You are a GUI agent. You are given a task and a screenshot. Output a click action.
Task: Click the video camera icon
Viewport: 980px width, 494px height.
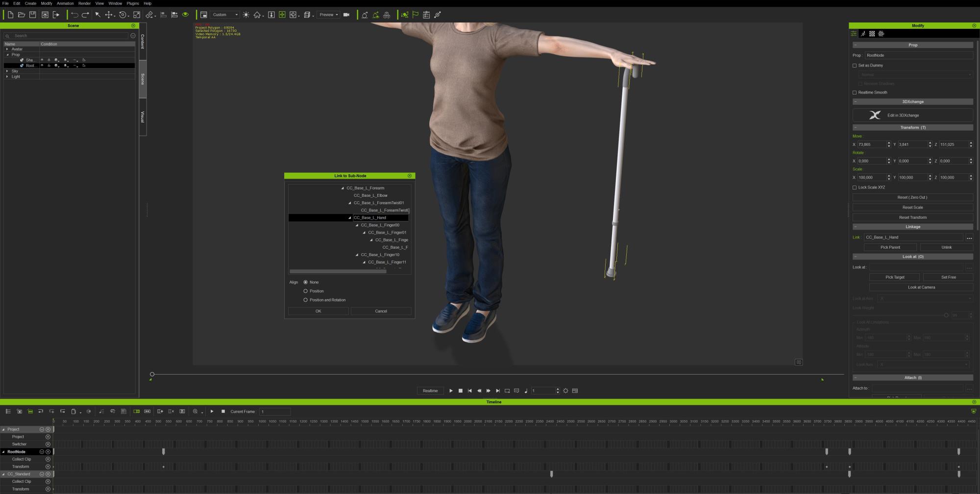346,15
